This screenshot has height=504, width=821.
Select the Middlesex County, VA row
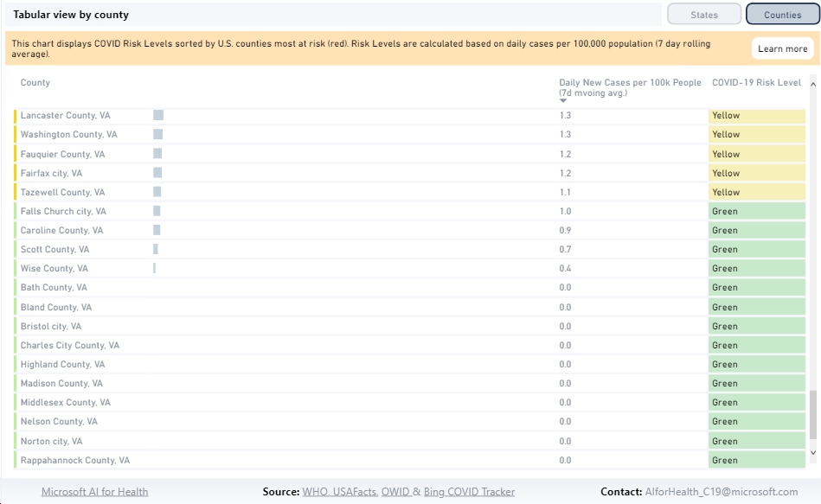click(409, 403)
